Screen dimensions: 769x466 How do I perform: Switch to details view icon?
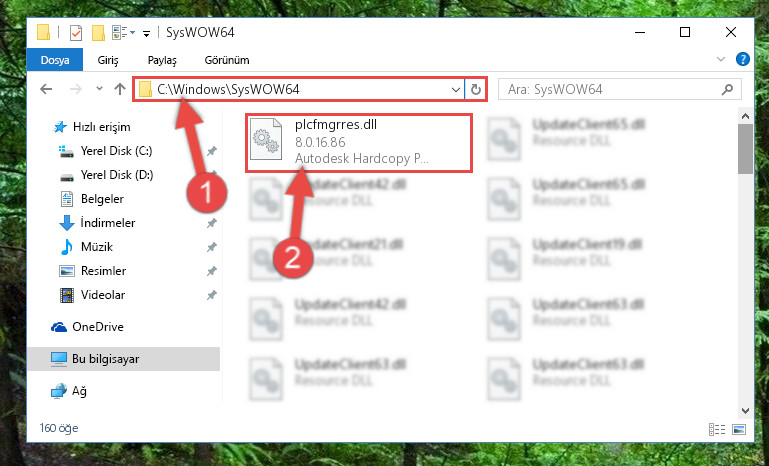pos(717,430)
